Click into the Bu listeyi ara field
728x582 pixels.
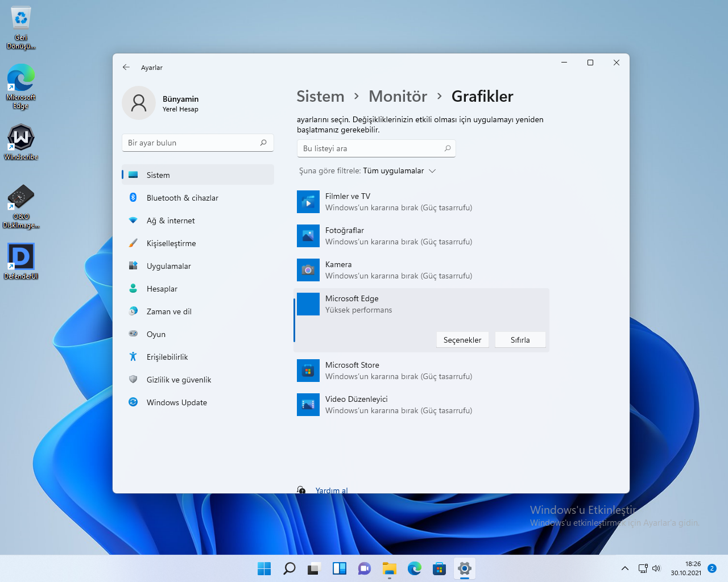[377, 148]
